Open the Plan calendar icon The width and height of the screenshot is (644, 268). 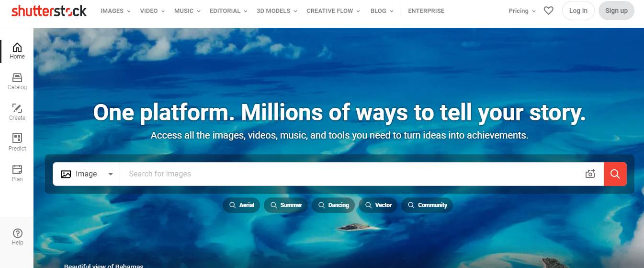coord(17,169)
